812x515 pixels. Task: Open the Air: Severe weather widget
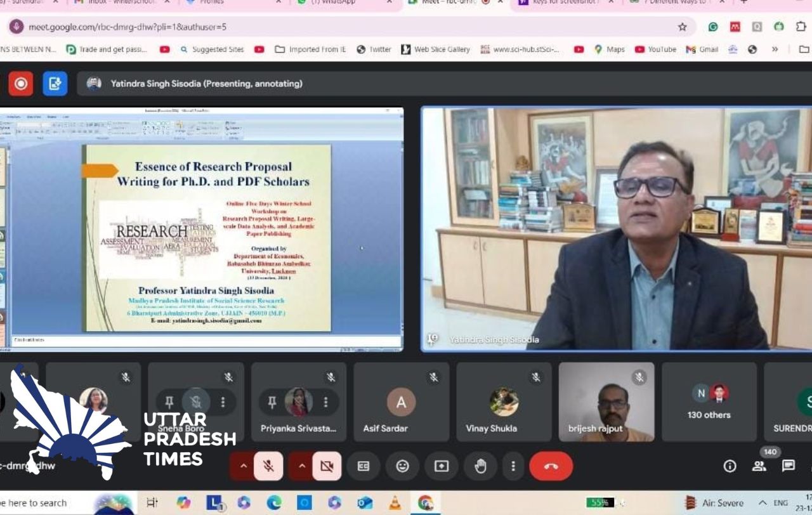[715, 503]
